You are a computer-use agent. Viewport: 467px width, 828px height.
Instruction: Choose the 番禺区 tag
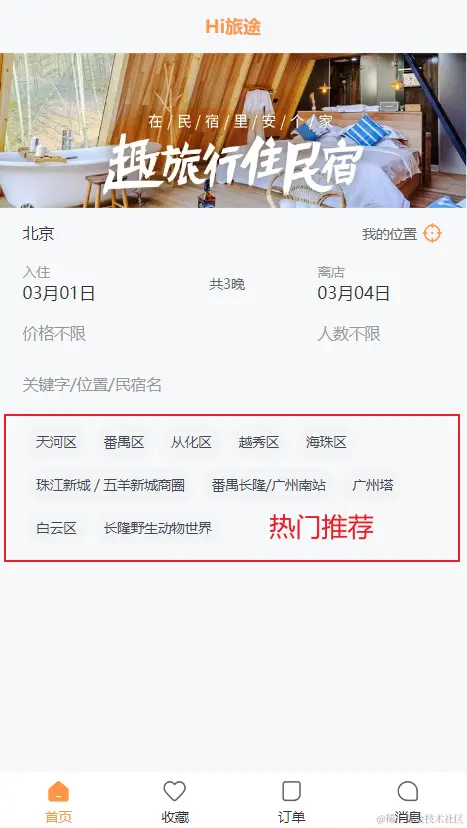tap(124, 442)
